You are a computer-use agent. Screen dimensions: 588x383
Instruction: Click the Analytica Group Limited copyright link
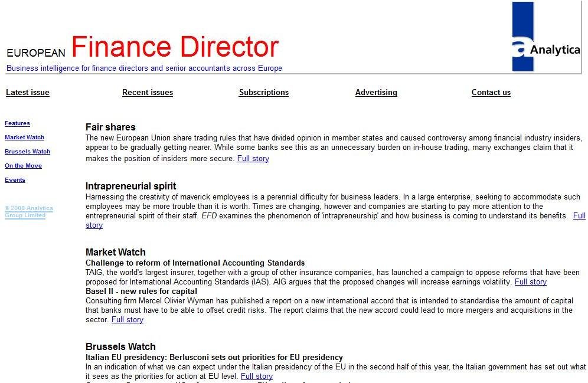[x=28, y=211]
